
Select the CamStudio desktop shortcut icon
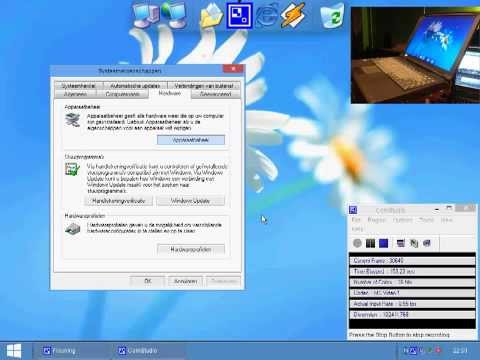(239, 15)
